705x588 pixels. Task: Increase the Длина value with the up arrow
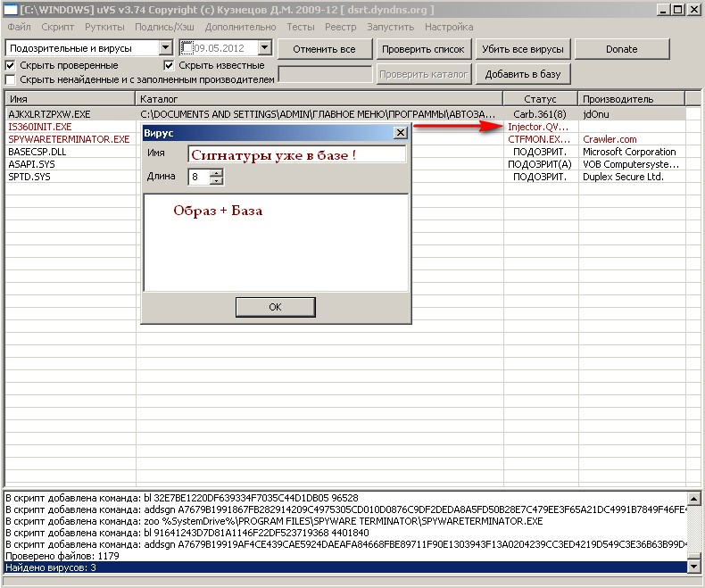[x=216, y=173]
